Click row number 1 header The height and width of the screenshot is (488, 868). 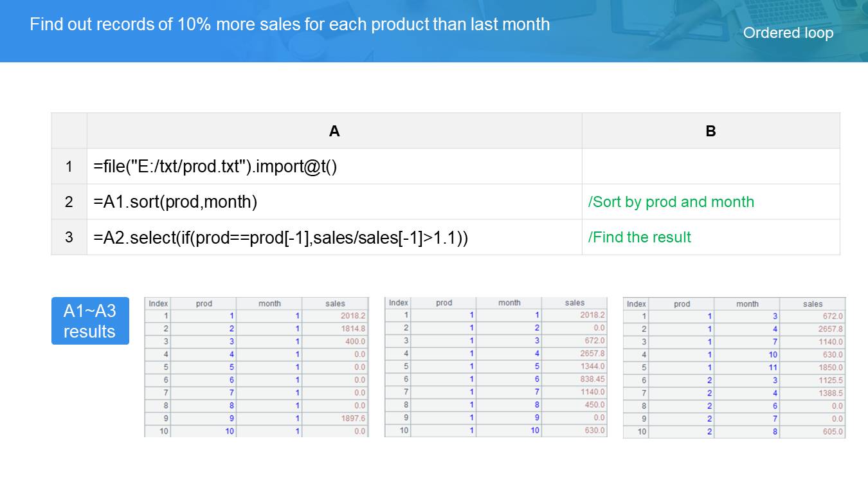69,167
